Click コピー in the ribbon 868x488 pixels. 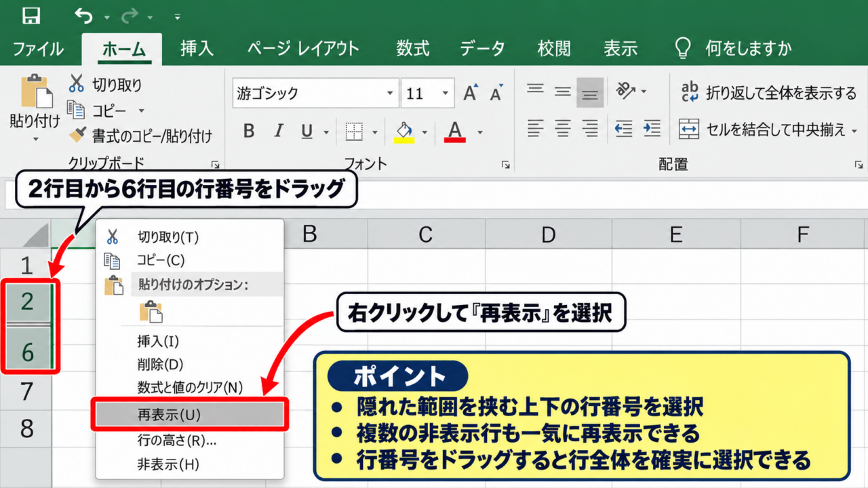97,110
